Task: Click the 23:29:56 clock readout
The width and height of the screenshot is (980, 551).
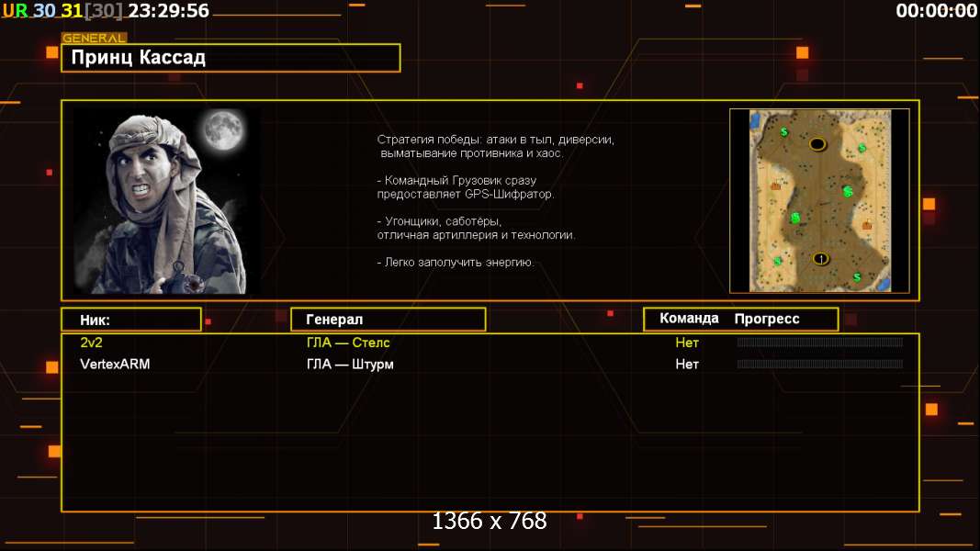Action: pos(169,11)
